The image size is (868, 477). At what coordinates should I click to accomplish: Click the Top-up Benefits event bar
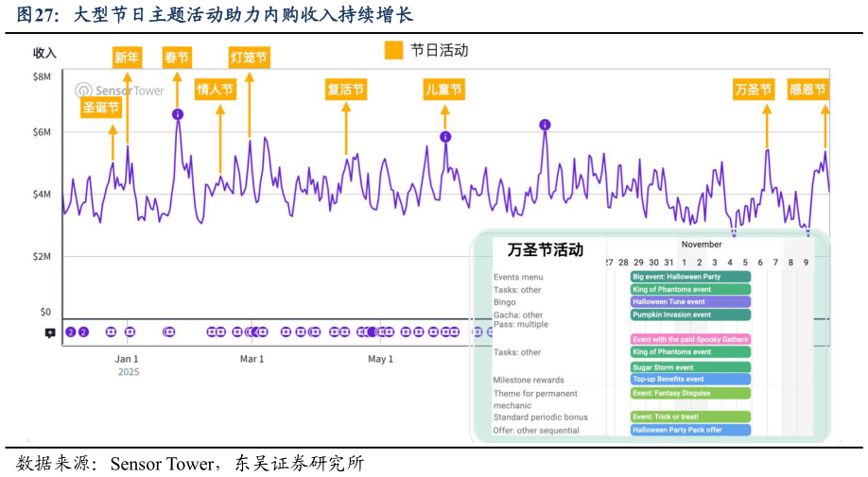(x=690, y=379)
